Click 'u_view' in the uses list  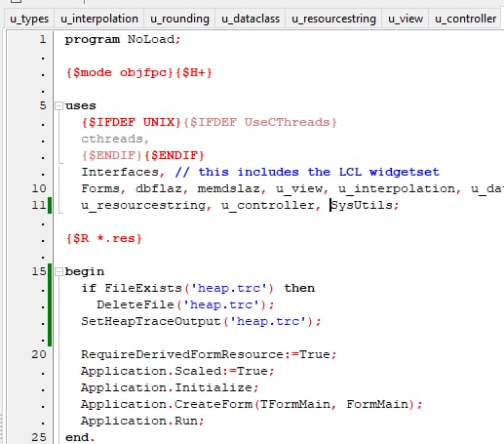299,189
